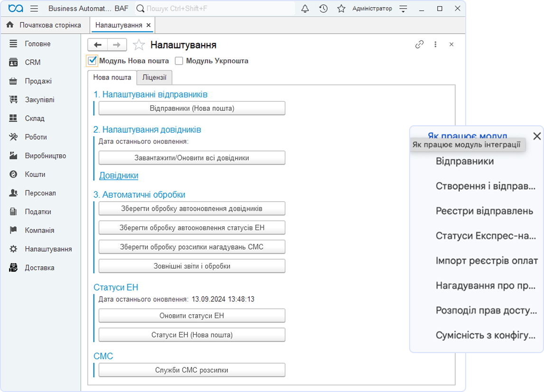Open favorites star in the title bar
The width and height of the screenshot is (544, 392).
pyautogui.click(x=341, y=9)
